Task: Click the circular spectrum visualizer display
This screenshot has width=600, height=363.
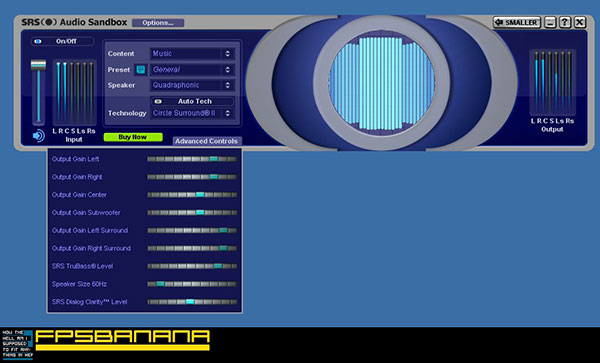Action: 382,83
